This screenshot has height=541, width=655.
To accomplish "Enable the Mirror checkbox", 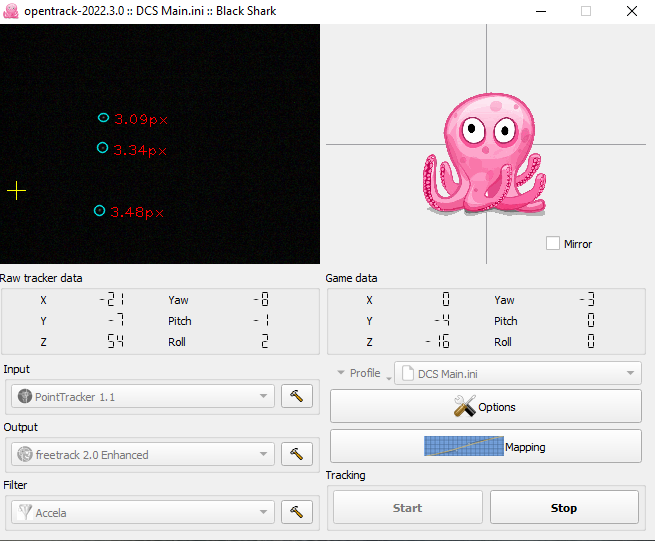I will pos(553,243).
